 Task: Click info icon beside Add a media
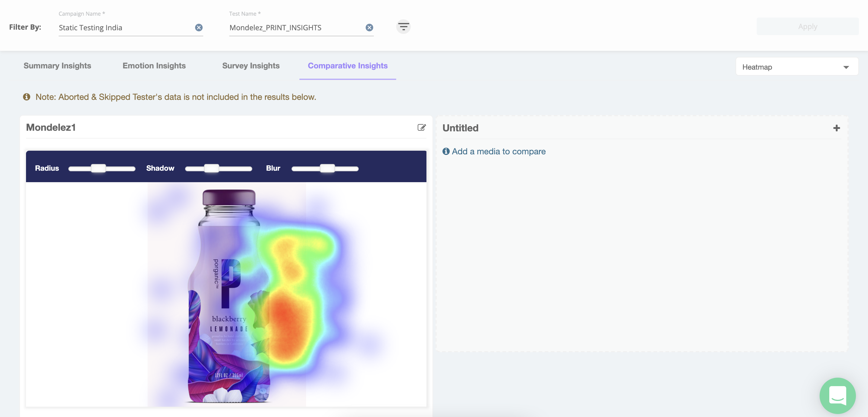point(446,151)
